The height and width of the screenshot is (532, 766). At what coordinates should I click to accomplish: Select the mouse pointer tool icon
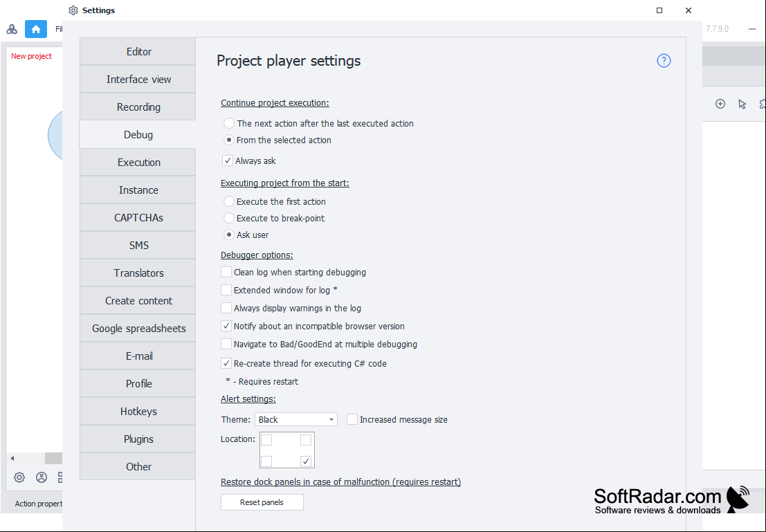742,104
